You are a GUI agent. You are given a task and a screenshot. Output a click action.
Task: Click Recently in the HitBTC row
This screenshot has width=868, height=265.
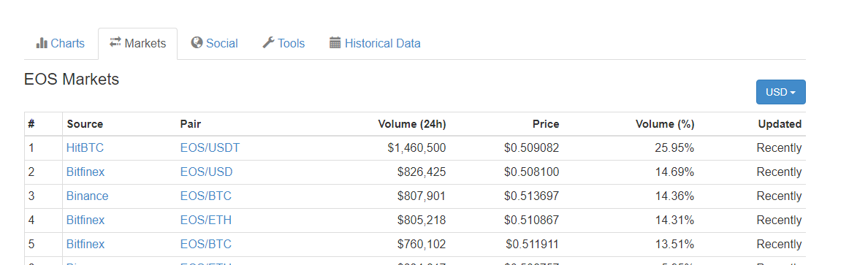point(779,148)
